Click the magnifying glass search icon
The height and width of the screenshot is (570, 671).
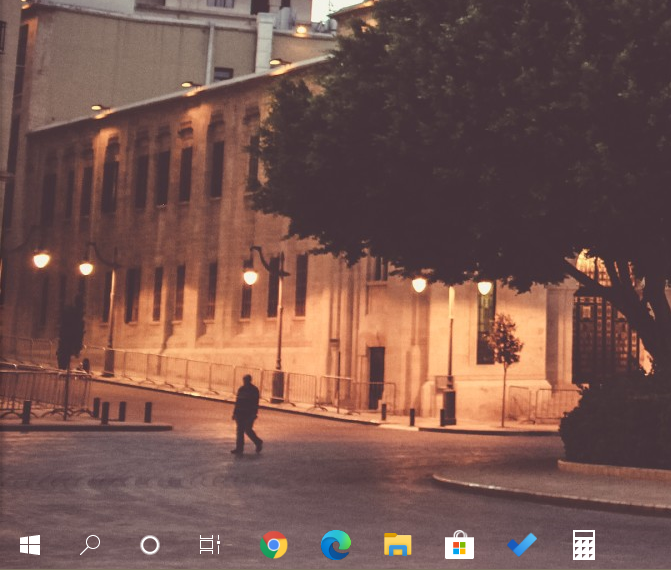coord(90,545)
